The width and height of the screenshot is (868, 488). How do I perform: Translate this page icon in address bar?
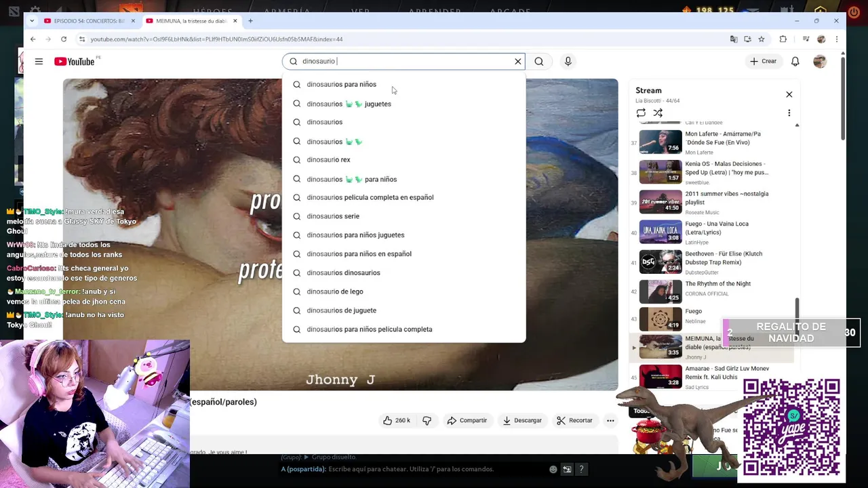[734, 39]
